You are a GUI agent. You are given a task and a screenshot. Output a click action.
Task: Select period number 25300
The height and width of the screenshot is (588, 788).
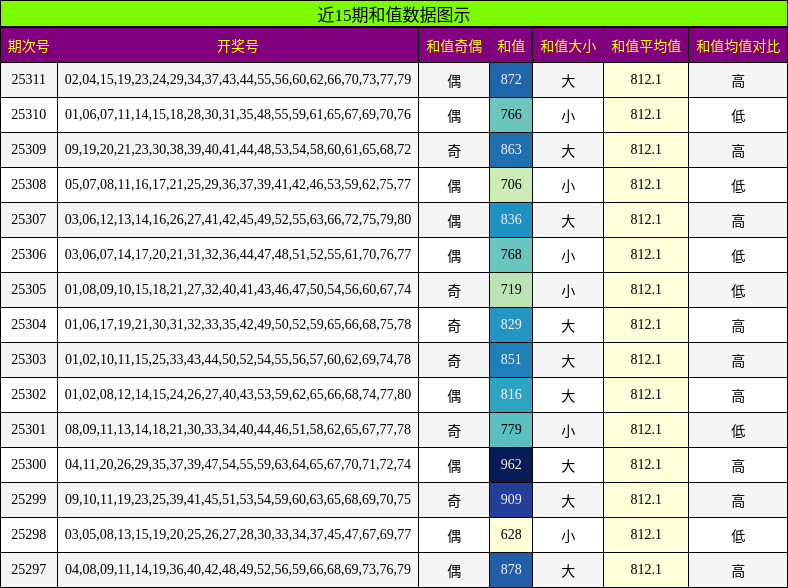(x=29, y=465)
